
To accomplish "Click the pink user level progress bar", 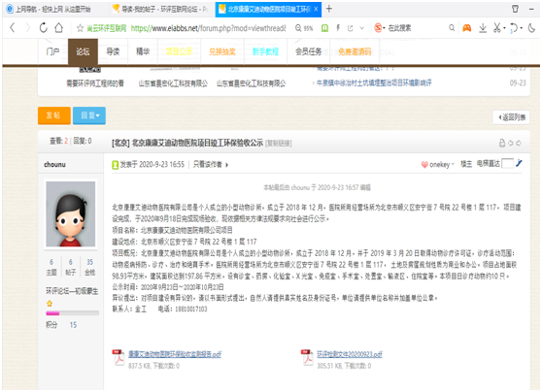I will [x=72, y=313].
